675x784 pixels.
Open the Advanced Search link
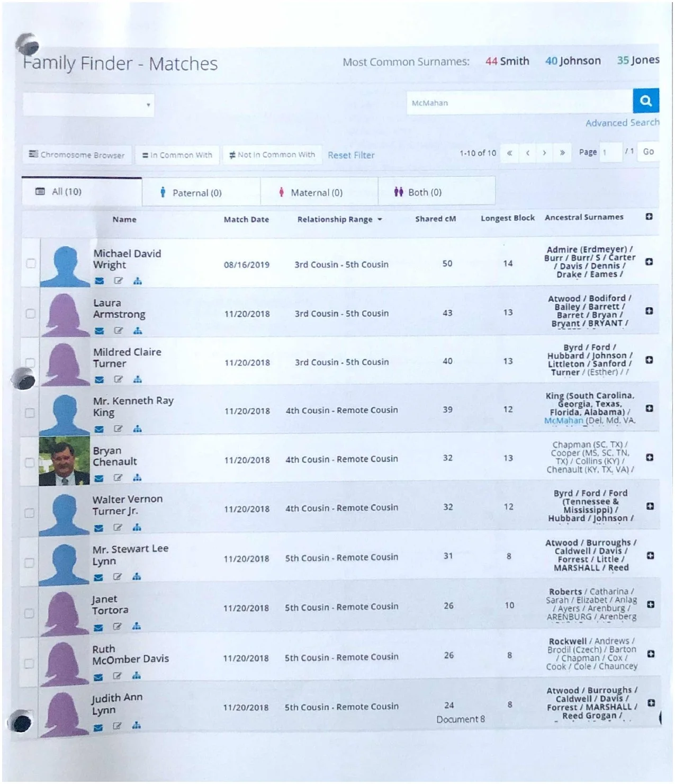pos(623,123)
